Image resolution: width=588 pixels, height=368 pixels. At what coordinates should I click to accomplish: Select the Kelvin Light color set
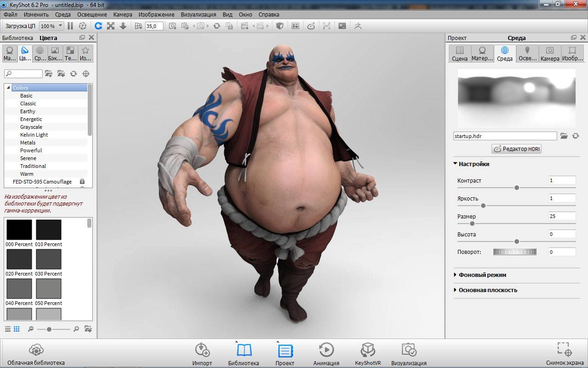coord(34,135)
